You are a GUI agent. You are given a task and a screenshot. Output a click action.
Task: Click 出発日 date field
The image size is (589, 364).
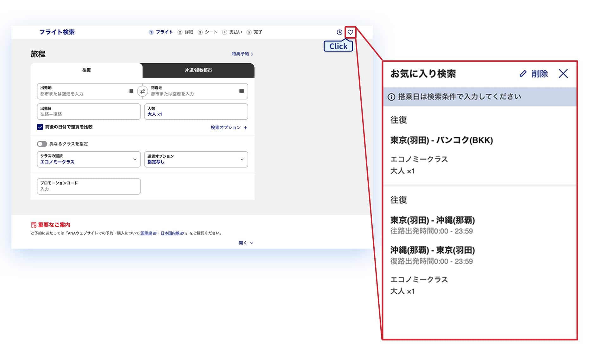89,112
